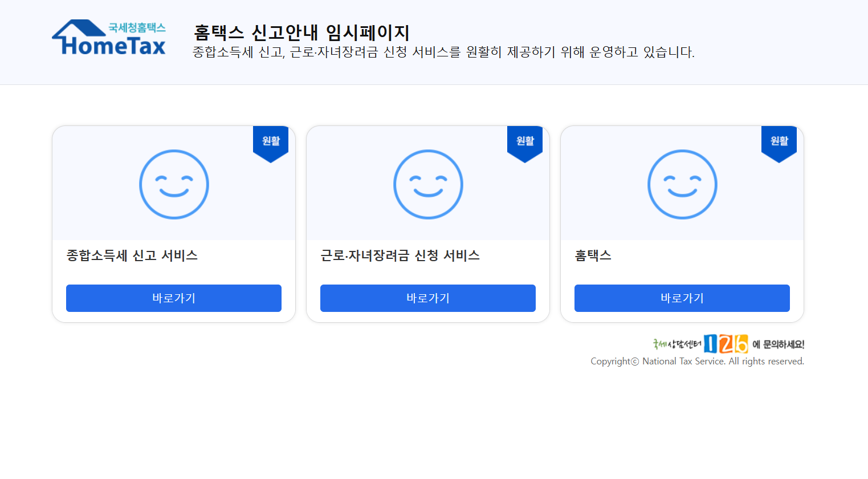868x479 pixels.
Task: Click 원활 status badge on 근로·자녀장려금 card
Action: 525,144
